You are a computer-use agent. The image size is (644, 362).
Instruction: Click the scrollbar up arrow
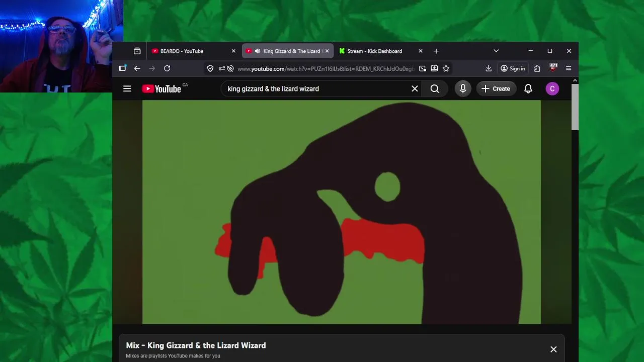click(x=575, y=80)
